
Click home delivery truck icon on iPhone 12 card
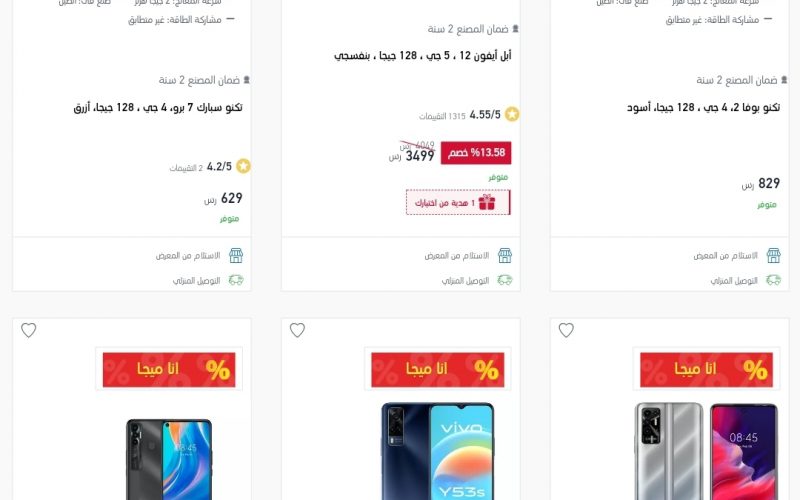[x=505, y=280]
